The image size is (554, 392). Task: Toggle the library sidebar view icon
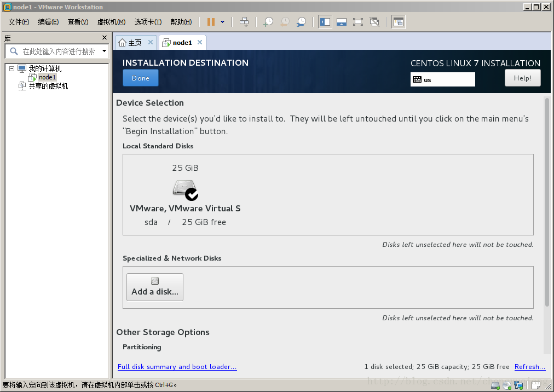click(325, 22)
